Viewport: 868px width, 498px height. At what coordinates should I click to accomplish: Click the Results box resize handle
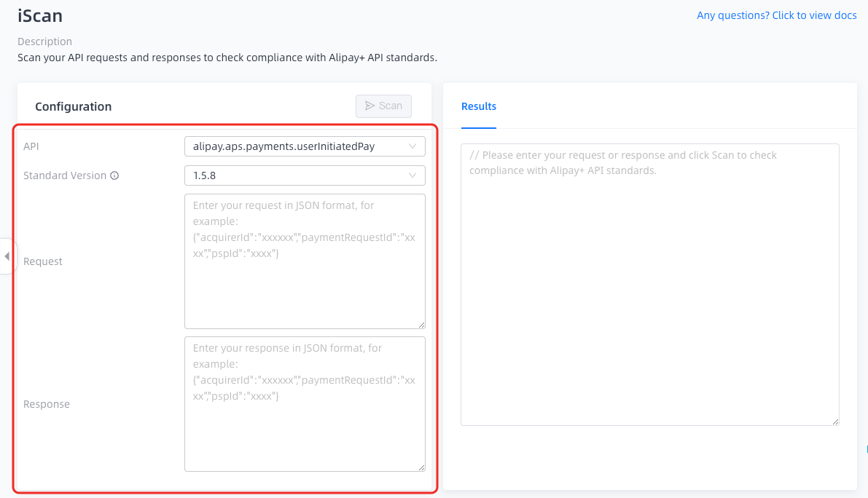[x=834, y=421]
